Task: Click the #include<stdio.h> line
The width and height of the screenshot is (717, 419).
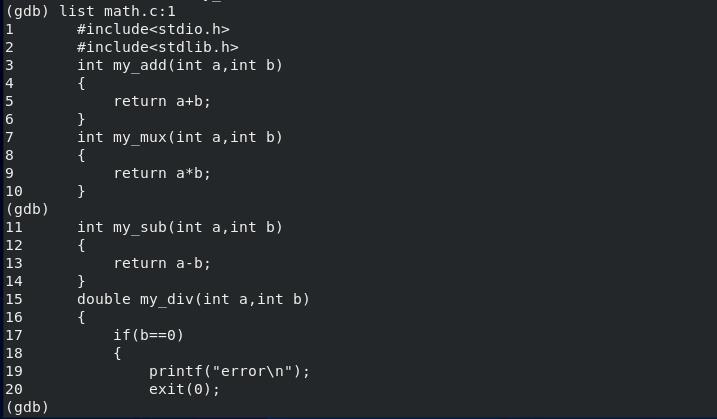Action: (153, 29)
